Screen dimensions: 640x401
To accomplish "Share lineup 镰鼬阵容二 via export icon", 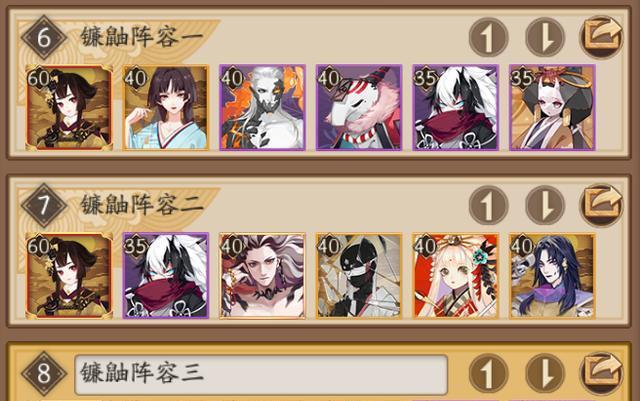I will (x=602, y=205).
